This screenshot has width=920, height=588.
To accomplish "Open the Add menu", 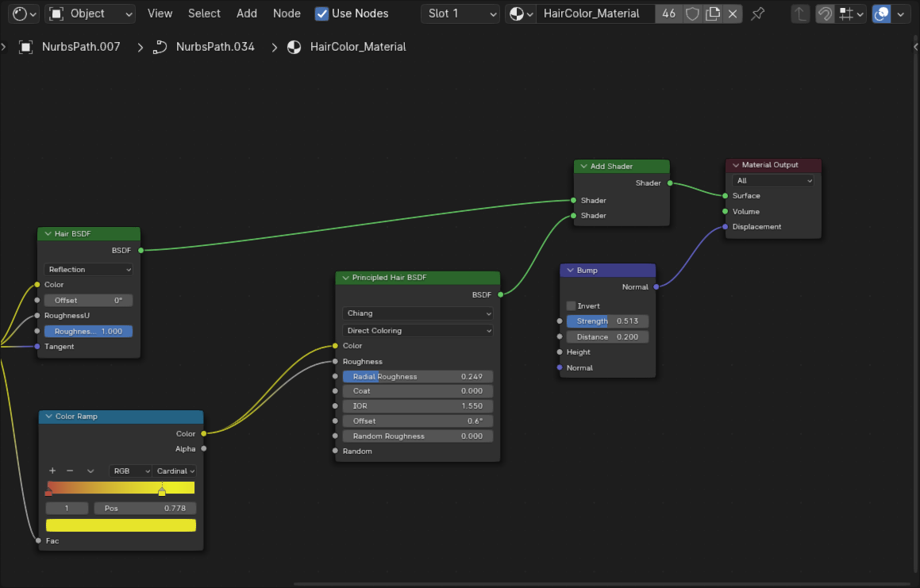I will (x=246, y=13).
